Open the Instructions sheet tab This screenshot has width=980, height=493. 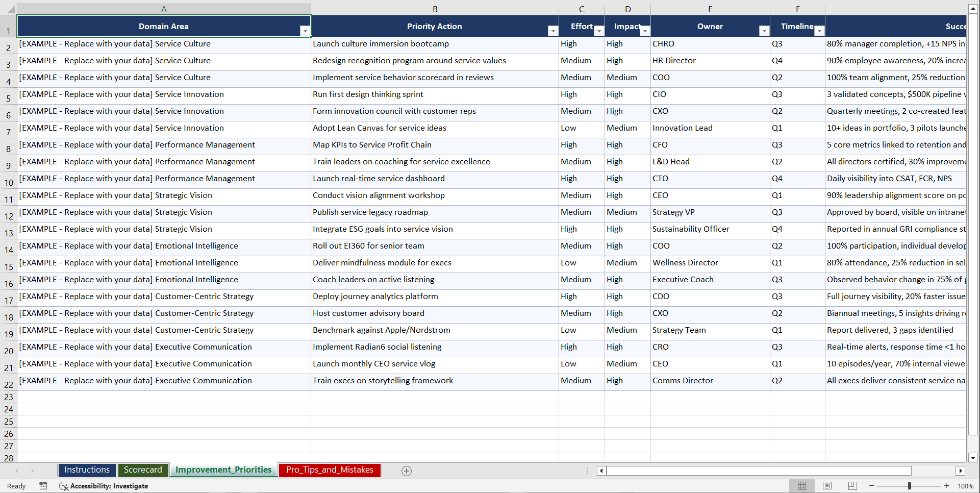point(87,470)
